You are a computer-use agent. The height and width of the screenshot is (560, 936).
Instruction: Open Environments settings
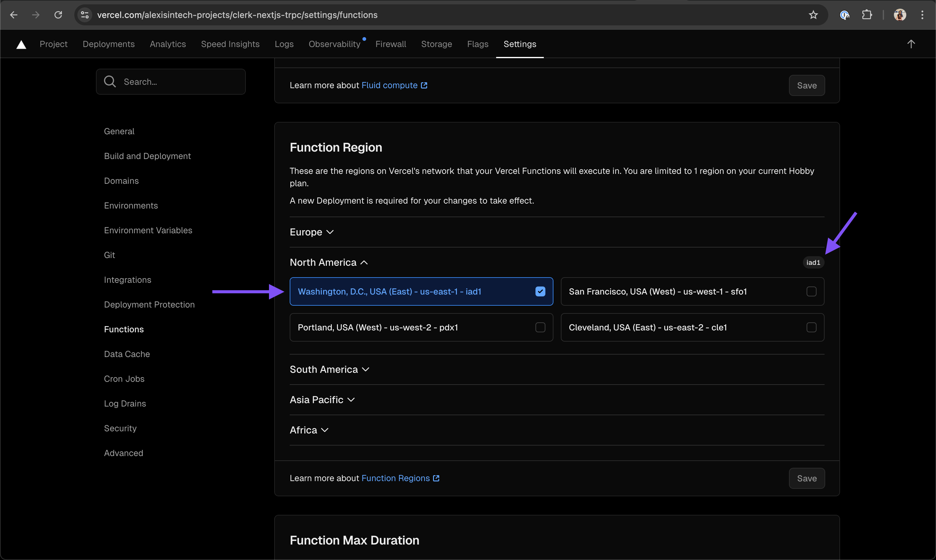click(x=131, y=205)
